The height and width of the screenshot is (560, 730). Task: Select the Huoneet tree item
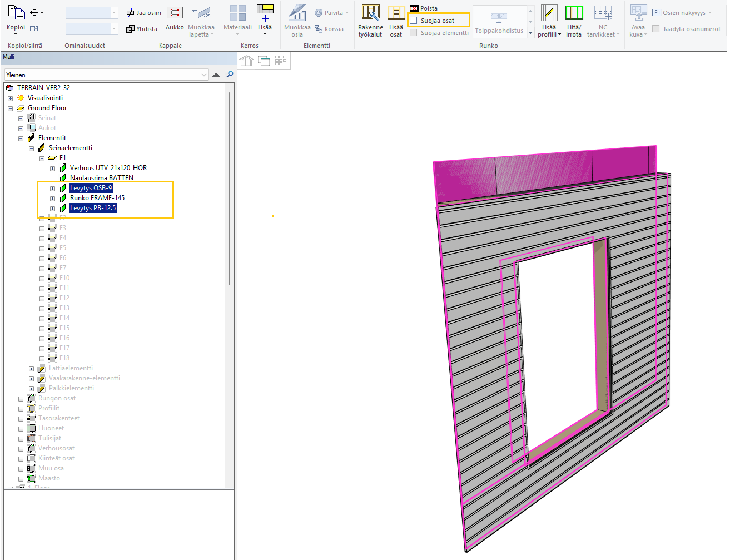[51, 428]
